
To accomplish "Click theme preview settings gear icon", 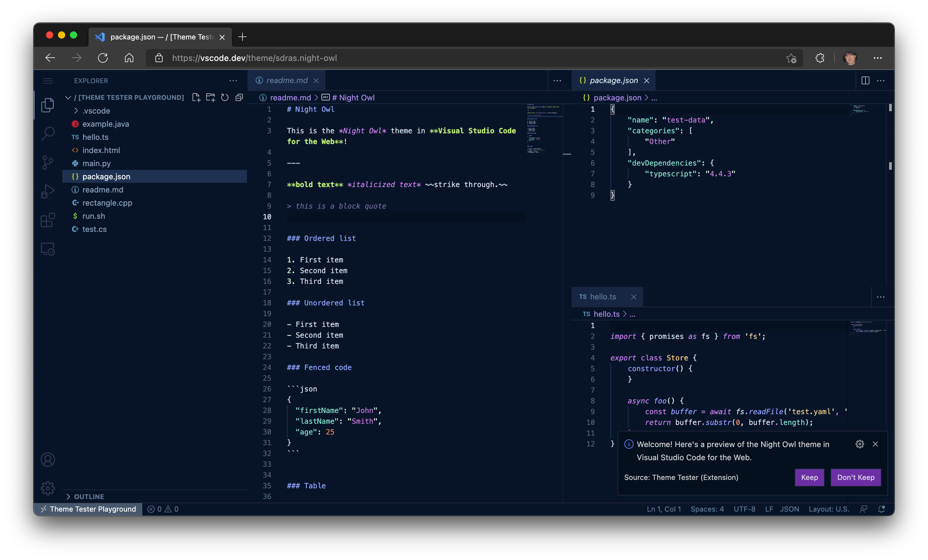I will click(x=860, y=444).
